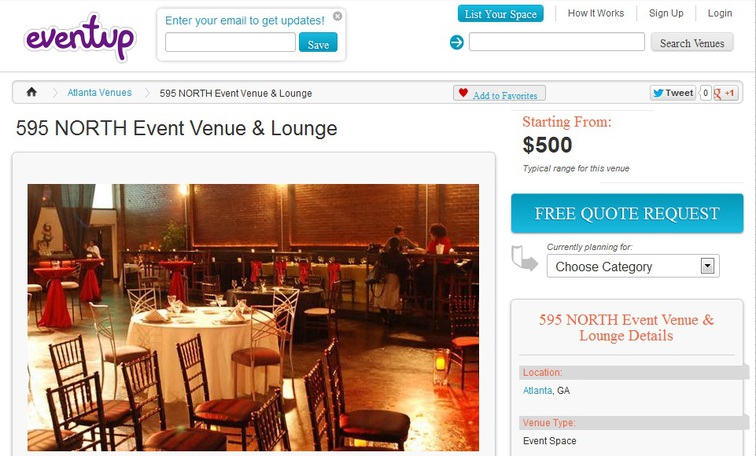Image resolution: width=756 pixels, height=456 pixels.
Task: Click the blue arrow search icon
Action: 457,42
